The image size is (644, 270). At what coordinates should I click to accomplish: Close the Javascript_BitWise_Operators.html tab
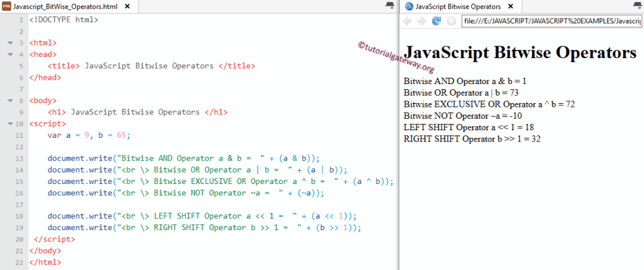pyautogui.click(x=127, y=6)
